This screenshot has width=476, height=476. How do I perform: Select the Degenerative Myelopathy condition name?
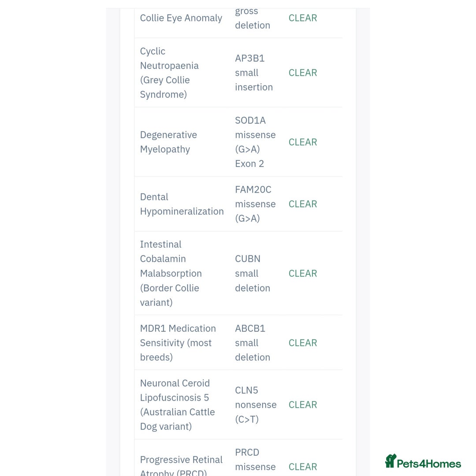coord(168,142)
